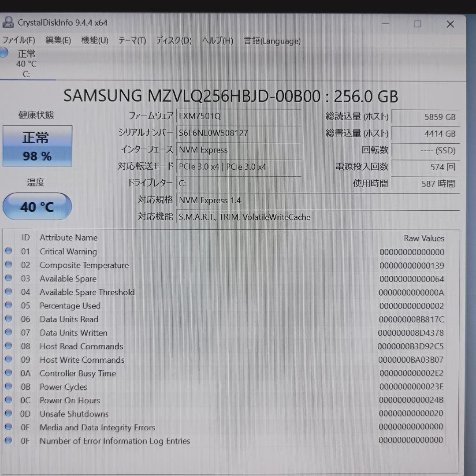Click the status dot for Available Spare Threshold row

(8, 291)
